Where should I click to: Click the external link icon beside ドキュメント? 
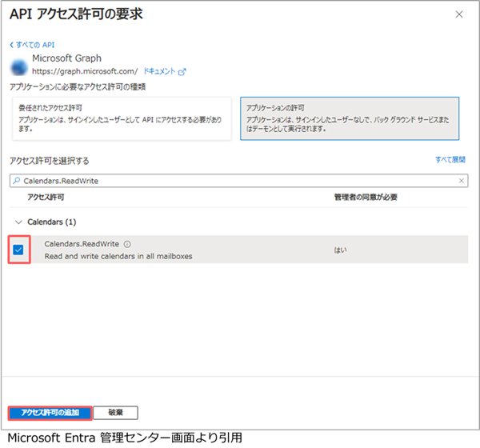(x=182, y=71)
